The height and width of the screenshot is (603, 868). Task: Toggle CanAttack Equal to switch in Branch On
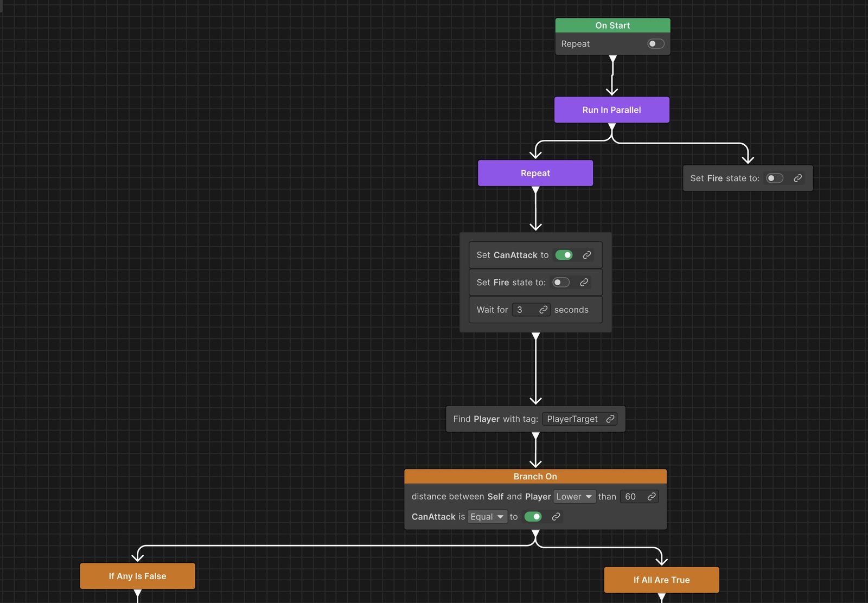coord(533,517)
